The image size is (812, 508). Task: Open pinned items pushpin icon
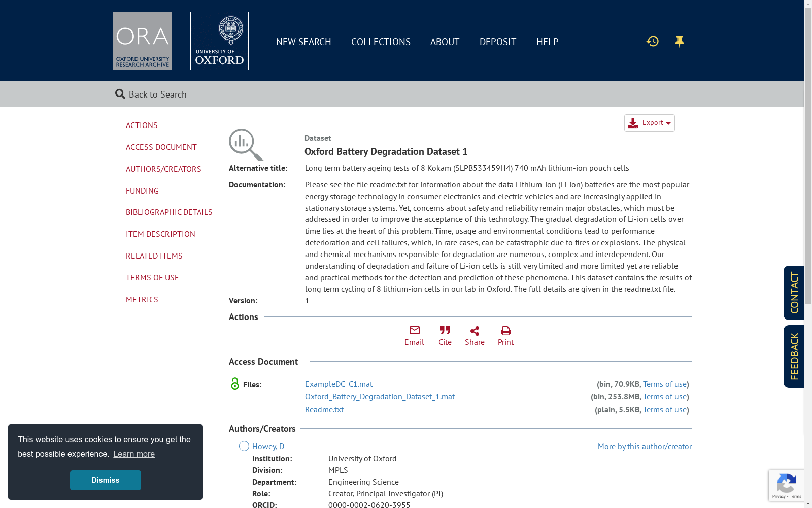point(680,41)
